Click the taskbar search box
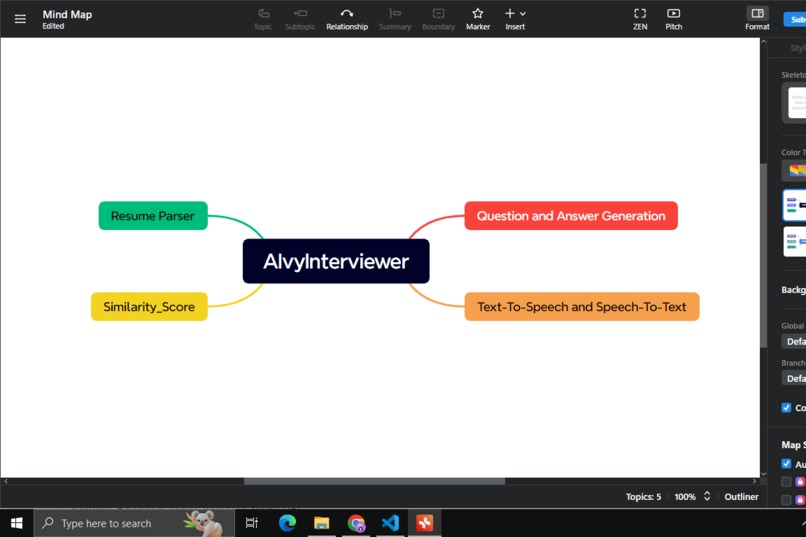 134,523
